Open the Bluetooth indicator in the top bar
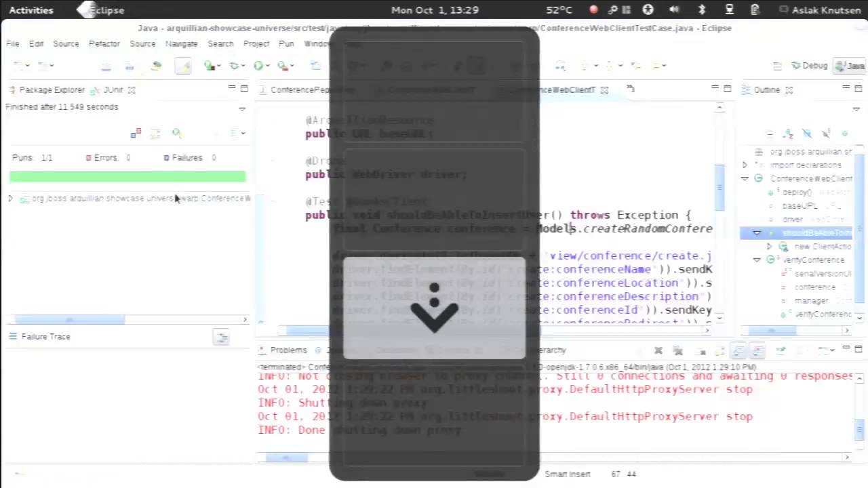Image resolution: width=868 pixels, height=488 pixels. point(702,10)
